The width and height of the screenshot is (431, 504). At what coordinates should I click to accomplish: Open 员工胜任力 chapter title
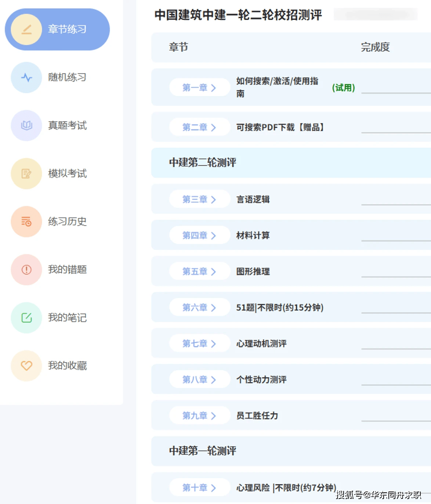257,415
